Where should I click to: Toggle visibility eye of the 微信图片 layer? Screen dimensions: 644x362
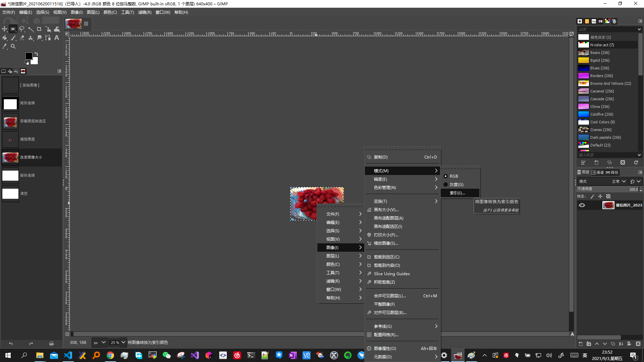[582, 205]
